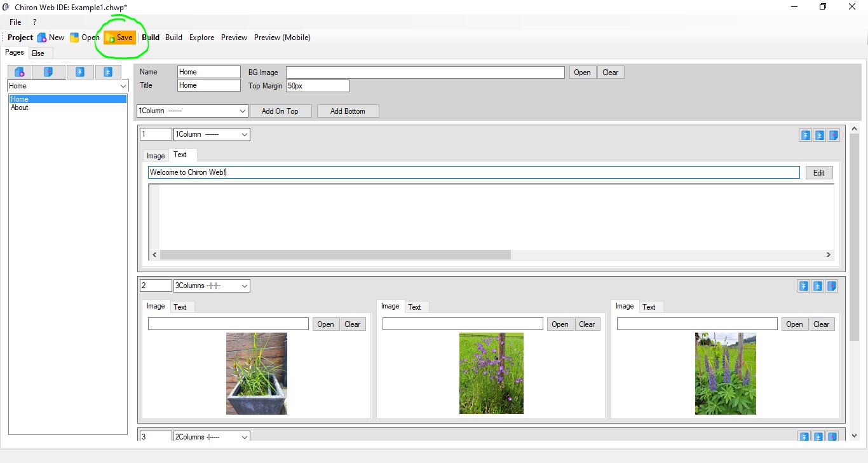Open the File menu
This screenshot has height=463, width=868.
point(15,22)
